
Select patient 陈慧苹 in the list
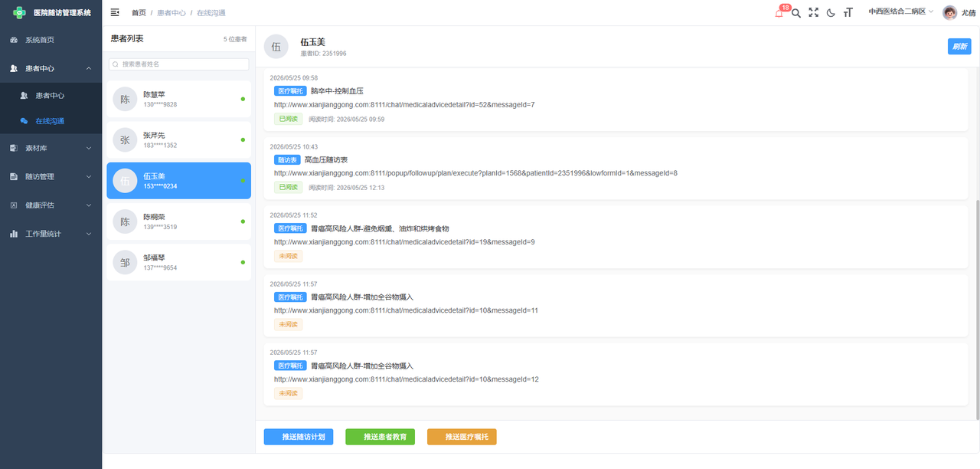(178, 100)
